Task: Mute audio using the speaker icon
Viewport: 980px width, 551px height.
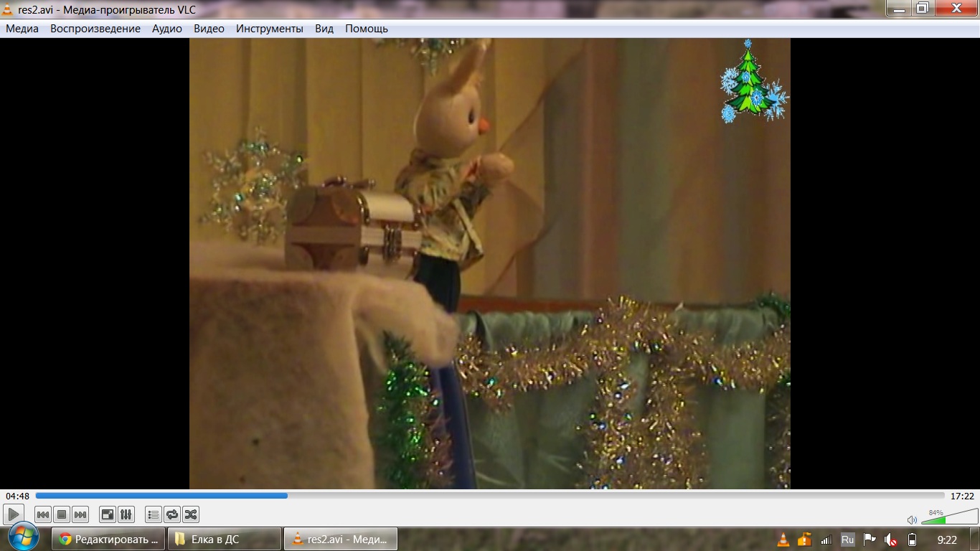Action: point(912,520)
